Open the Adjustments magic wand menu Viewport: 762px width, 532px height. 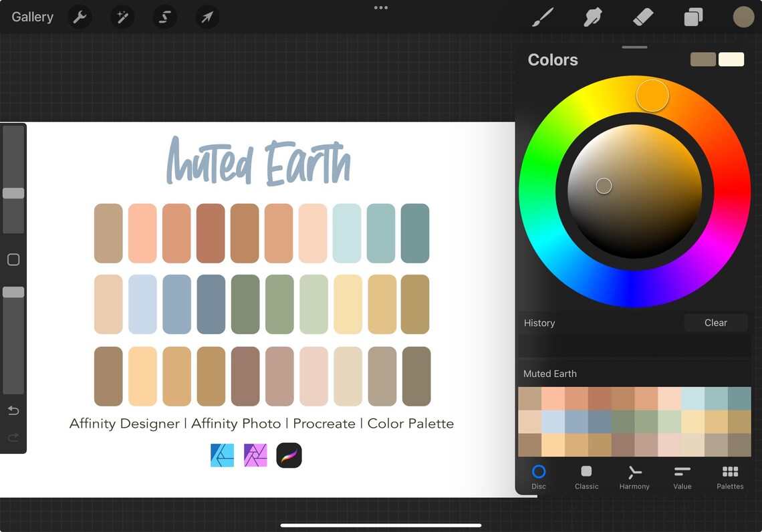pos(122,17)
